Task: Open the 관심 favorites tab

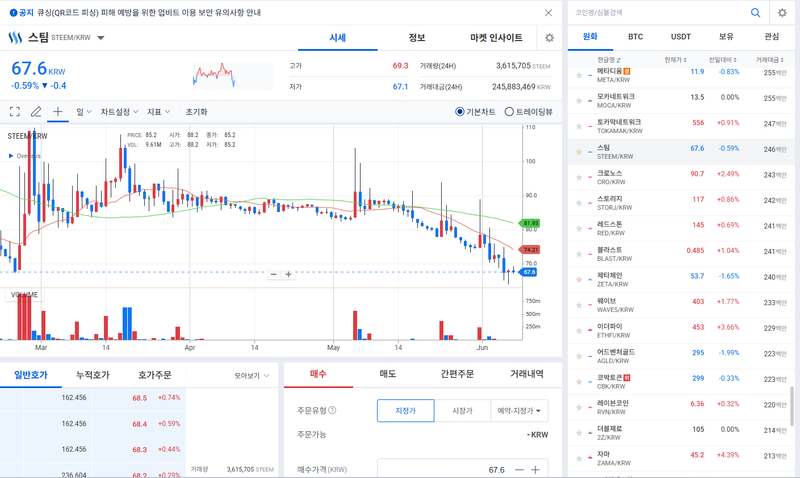Action: click(771, 37)
